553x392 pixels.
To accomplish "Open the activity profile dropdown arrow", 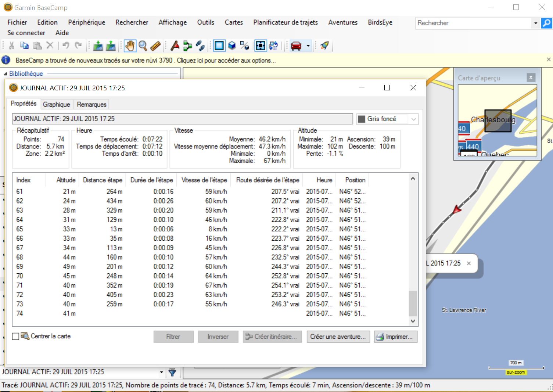I will (308, 46).
